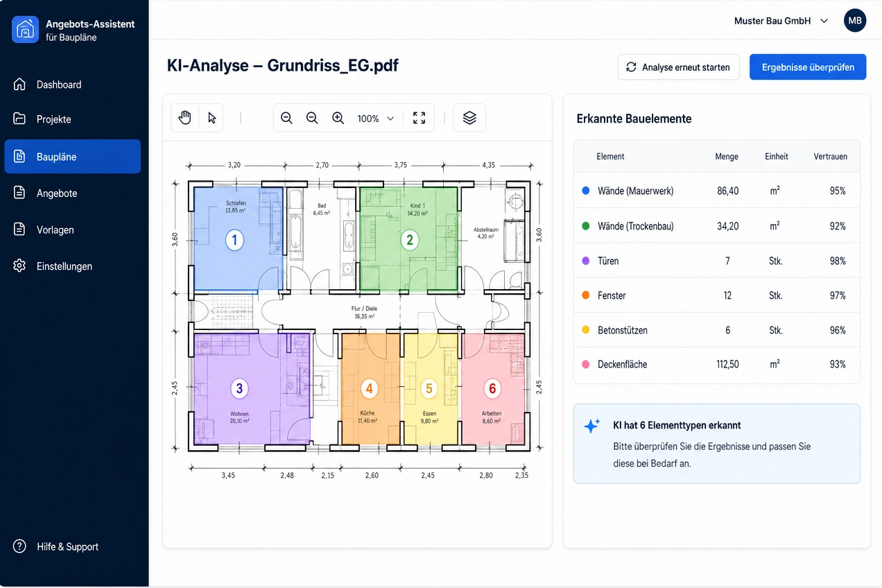Open the 100% zoom level dropdown
This screenshot has width=882, height=588.
pyautogui.click(x=375, y=119)
